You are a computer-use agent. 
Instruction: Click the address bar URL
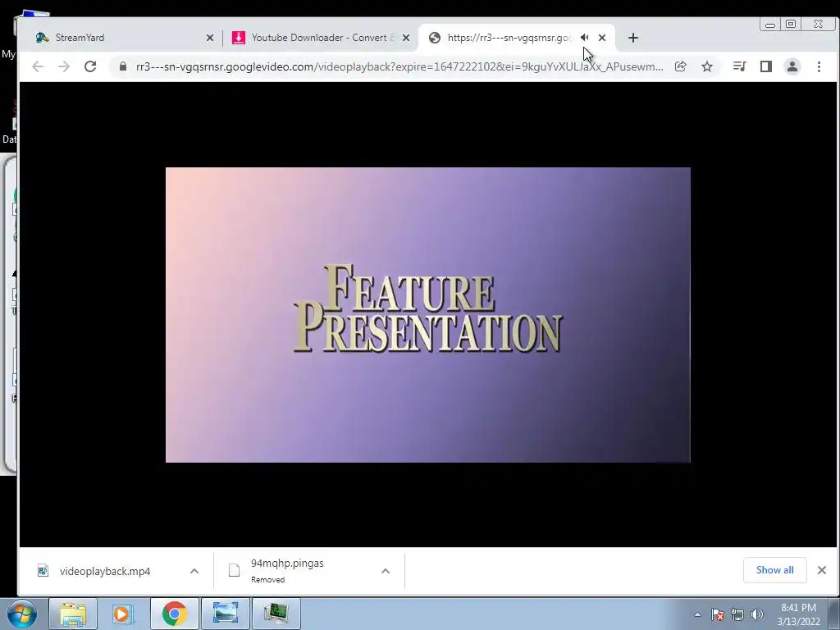(x=399, y=66)
